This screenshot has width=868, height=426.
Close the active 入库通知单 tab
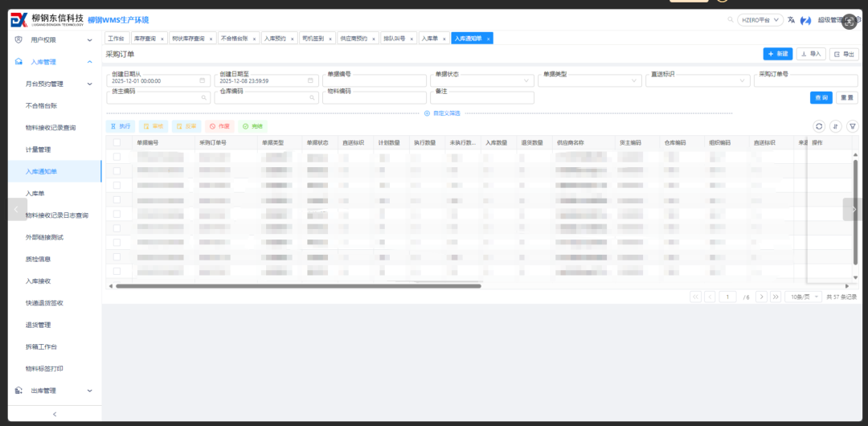[x=488, y=39]
